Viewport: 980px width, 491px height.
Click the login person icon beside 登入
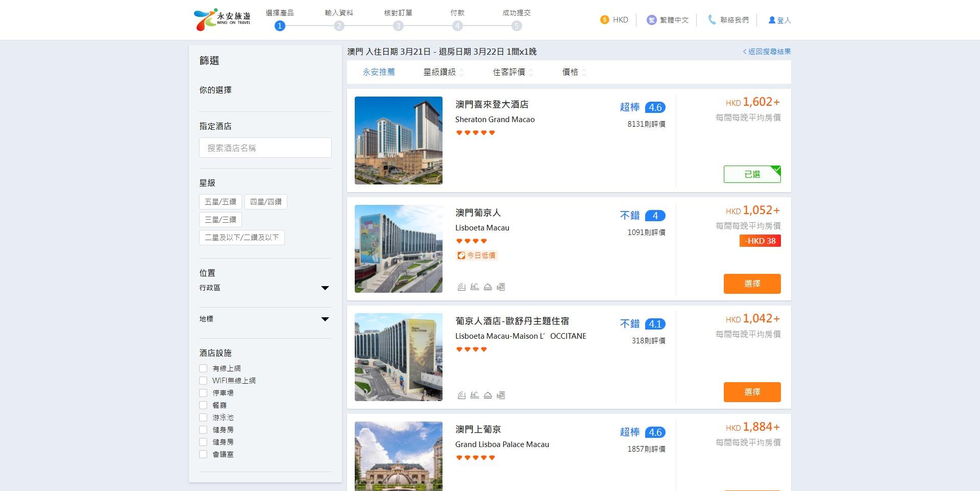[771, 20]
